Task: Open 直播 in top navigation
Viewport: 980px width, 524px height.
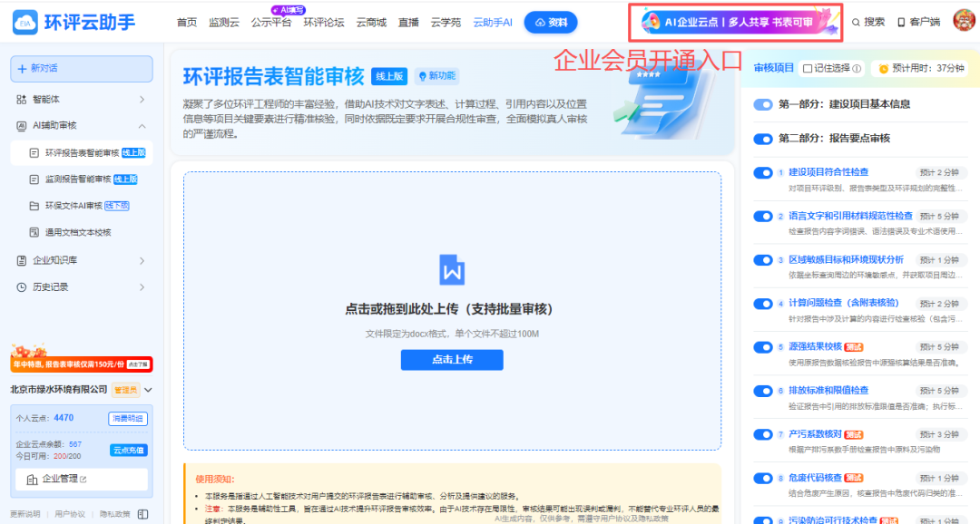Action: tap(408, 23)
